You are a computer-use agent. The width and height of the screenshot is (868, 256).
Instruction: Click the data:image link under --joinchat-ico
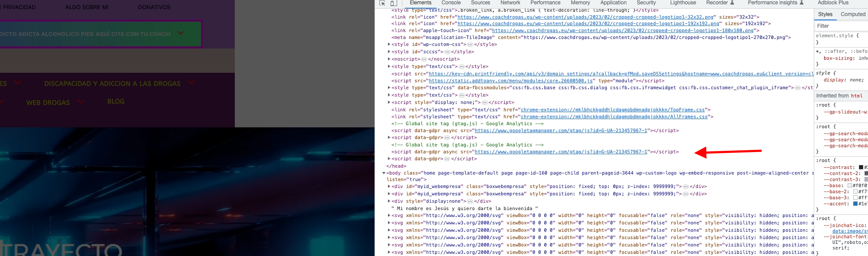click(x=850, y=231)
